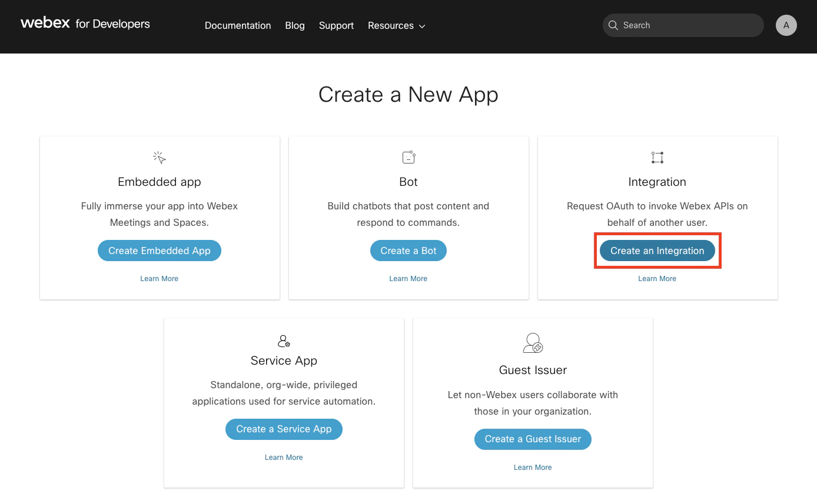Open the Support page
Screen dimensions: 817x504
coord(336,25)
